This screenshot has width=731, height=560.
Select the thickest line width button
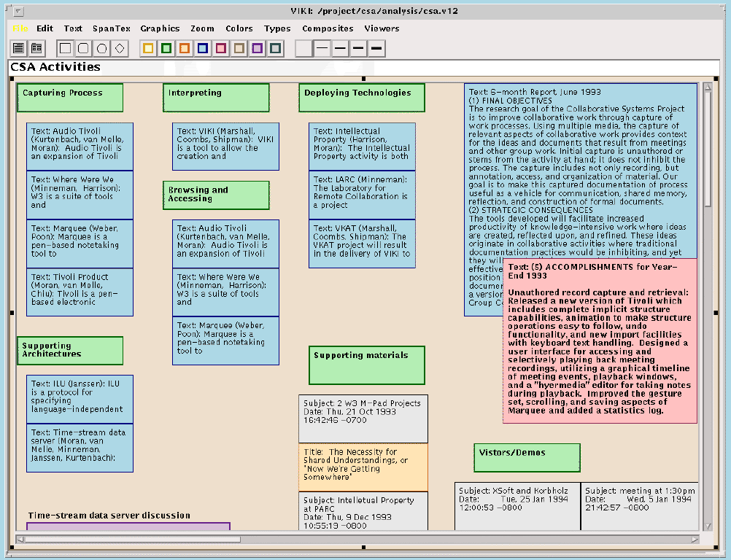[376, 49]
